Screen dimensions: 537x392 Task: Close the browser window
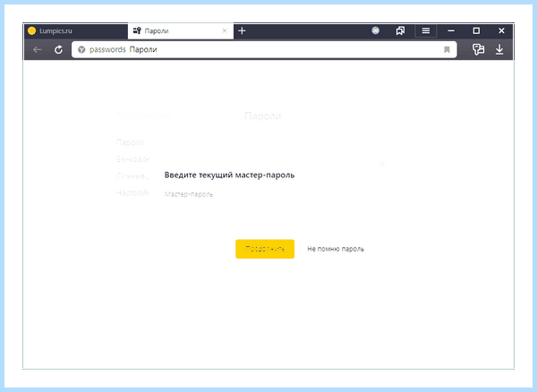tap(501, 30)
